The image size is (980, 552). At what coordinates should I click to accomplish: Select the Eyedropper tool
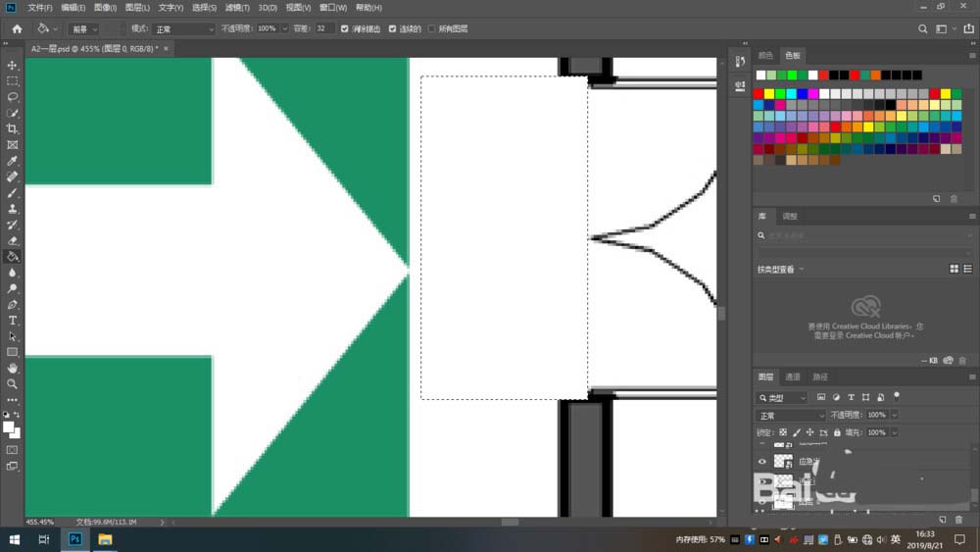click(13, 161)
